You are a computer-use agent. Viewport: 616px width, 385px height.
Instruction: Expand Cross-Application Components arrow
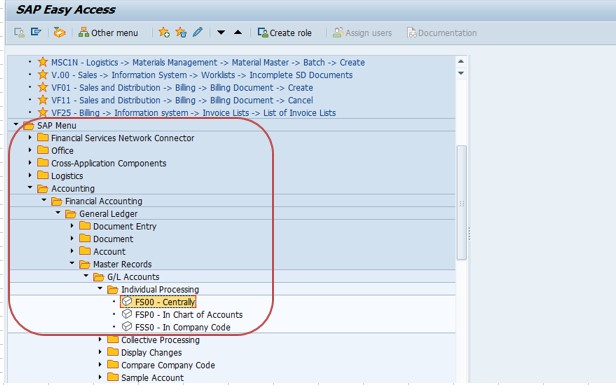[30, 163]
